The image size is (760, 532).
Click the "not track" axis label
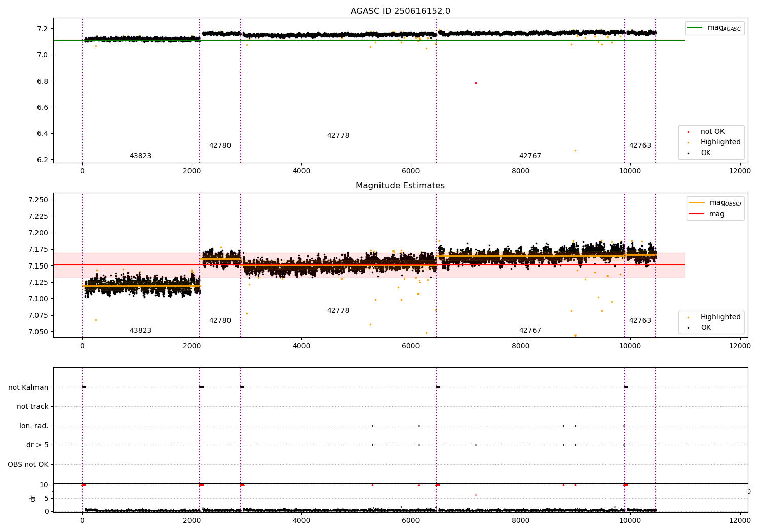tap(32, 406)
